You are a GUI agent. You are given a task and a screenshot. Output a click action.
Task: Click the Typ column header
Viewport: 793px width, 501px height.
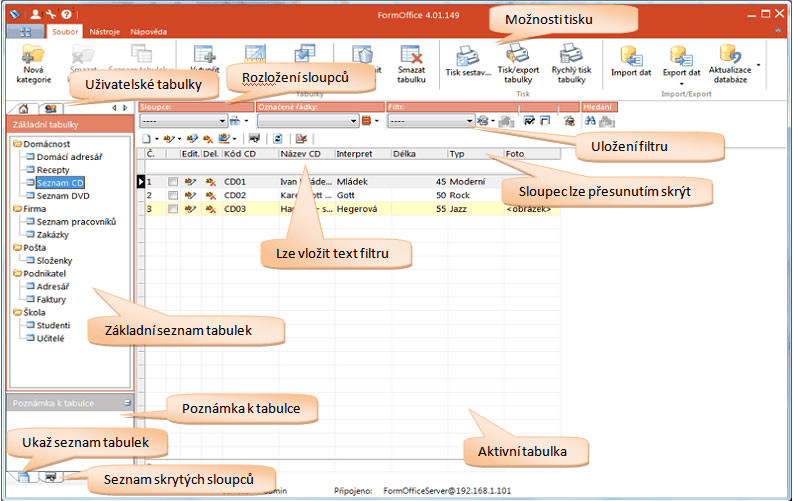[x=475, y=154]
